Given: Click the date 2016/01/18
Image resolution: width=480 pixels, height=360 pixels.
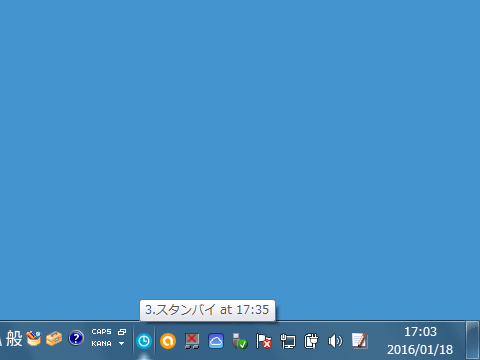Looking at the screenshot, I should [x=420, y=350].
